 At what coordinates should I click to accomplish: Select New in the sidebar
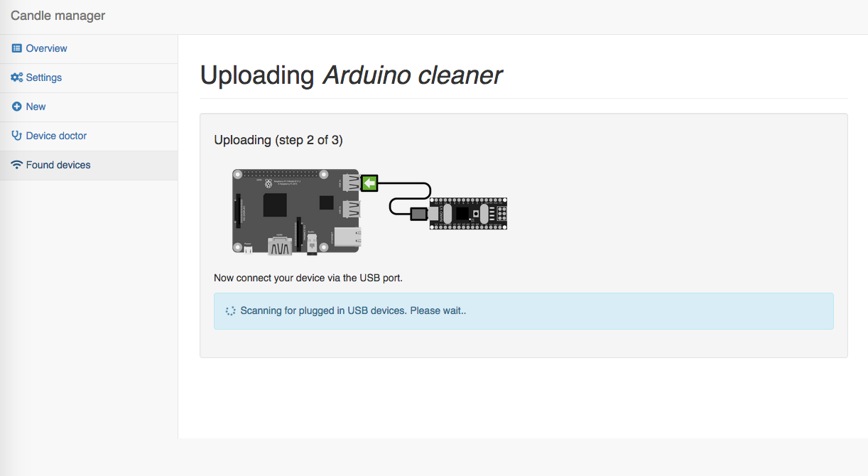pos(89,107)
